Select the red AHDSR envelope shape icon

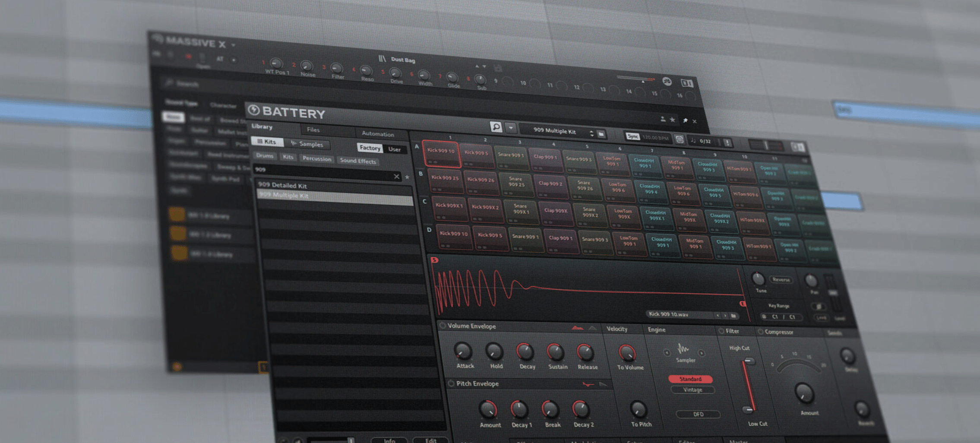[x=577, y=329]
